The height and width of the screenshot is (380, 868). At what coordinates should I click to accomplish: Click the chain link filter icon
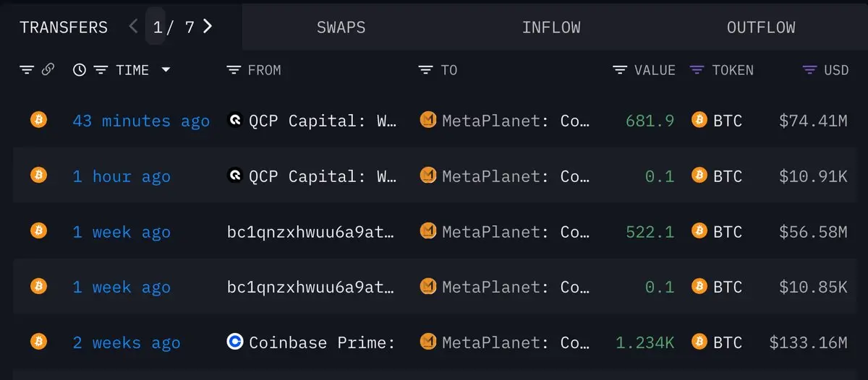[x=48, y=70]
